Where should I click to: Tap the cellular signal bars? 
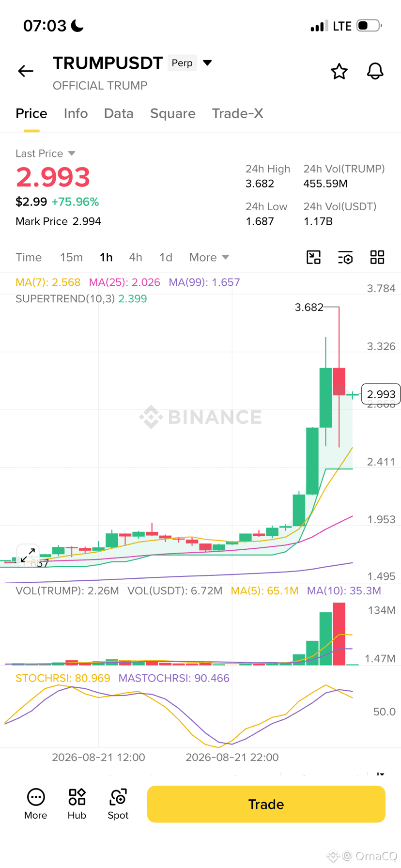[319, 26]
